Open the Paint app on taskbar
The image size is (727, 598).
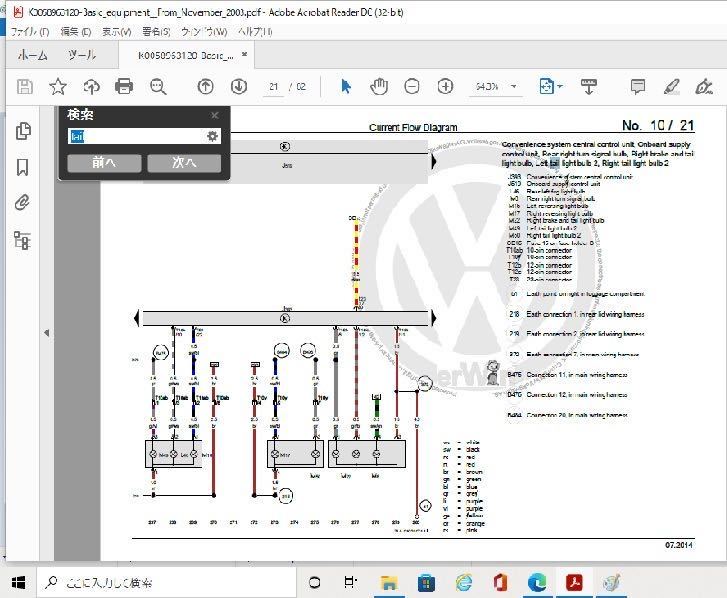612,583
